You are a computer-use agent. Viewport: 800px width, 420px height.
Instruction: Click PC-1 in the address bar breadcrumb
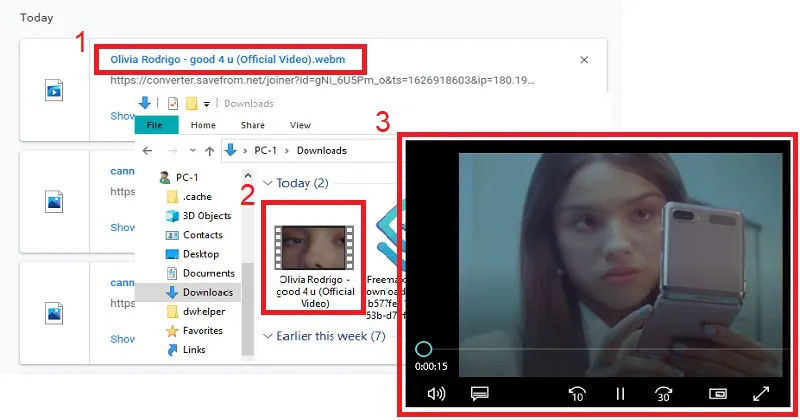point(265,151)
